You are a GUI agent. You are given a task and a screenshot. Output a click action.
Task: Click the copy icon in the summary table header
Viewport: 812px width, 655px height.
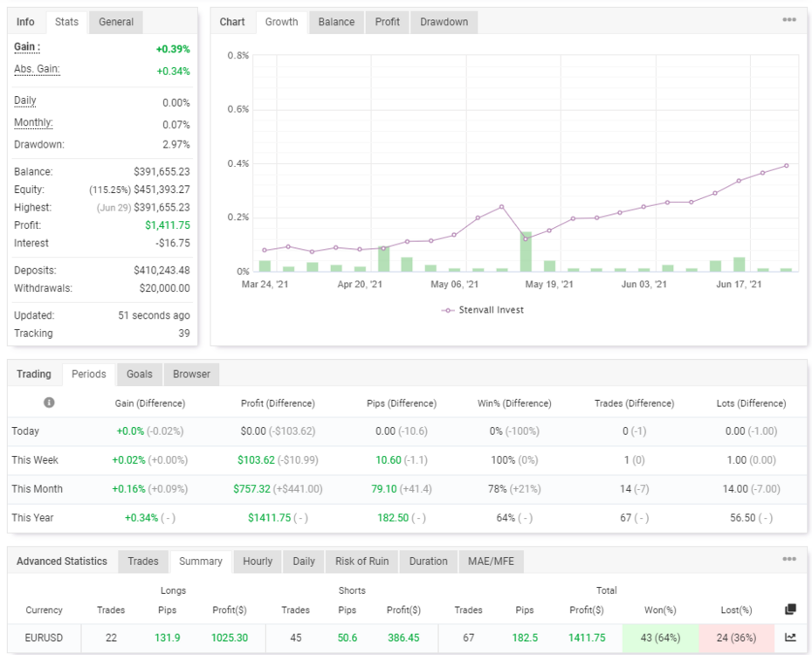coord(790,610)
